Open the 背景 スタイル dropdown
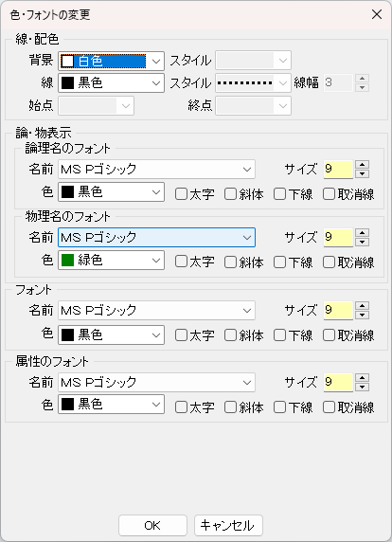Screen dimensions: 392x542 pyautogui.click(x=253, y=61)
